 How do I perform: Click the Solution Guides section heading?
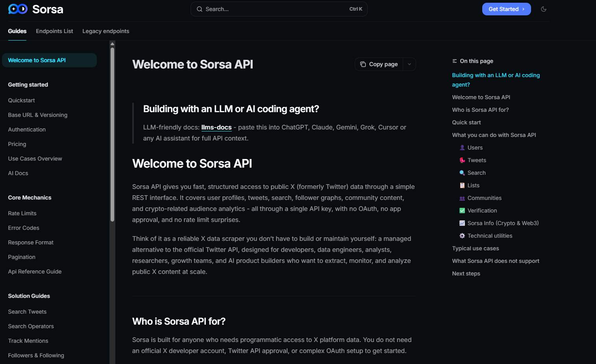click(29, 296)
